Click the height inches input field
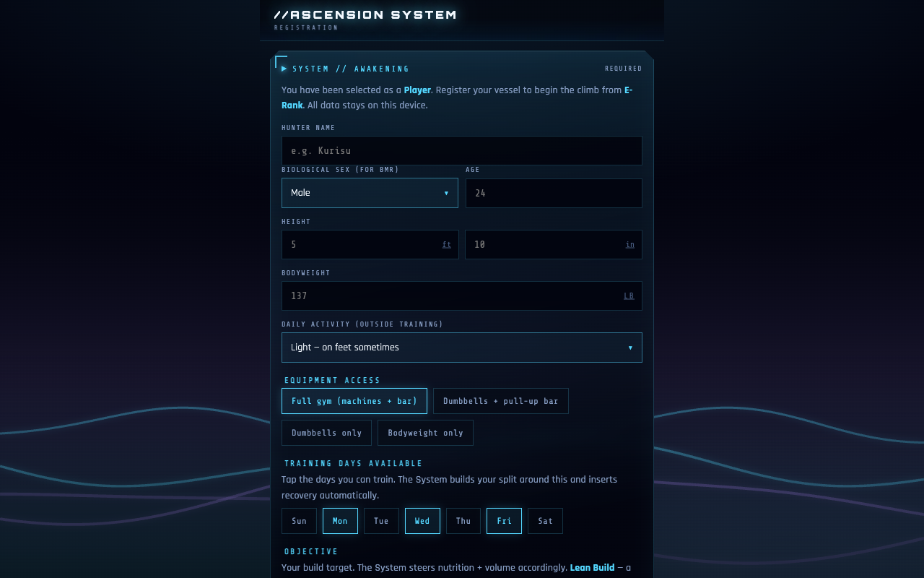This screenshot has width=924, height=578. point(554,244)
